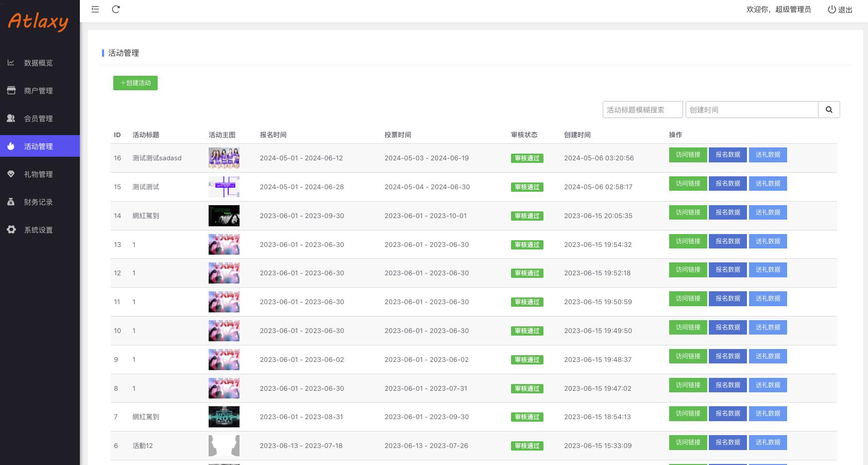The width and height of the screenshot is (868, 465).
Task: Click the refresh icon in top bar
Action: tap(116, 9)
